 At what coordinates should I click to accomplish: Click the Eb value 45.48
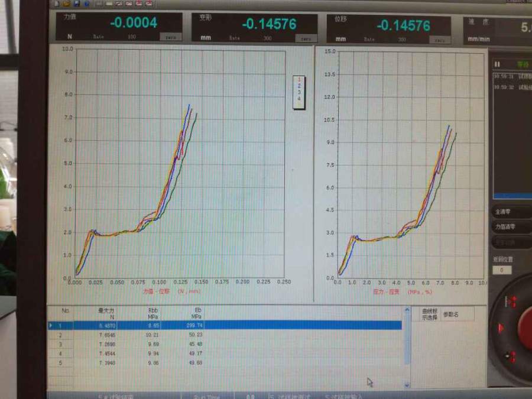(196, 344)
